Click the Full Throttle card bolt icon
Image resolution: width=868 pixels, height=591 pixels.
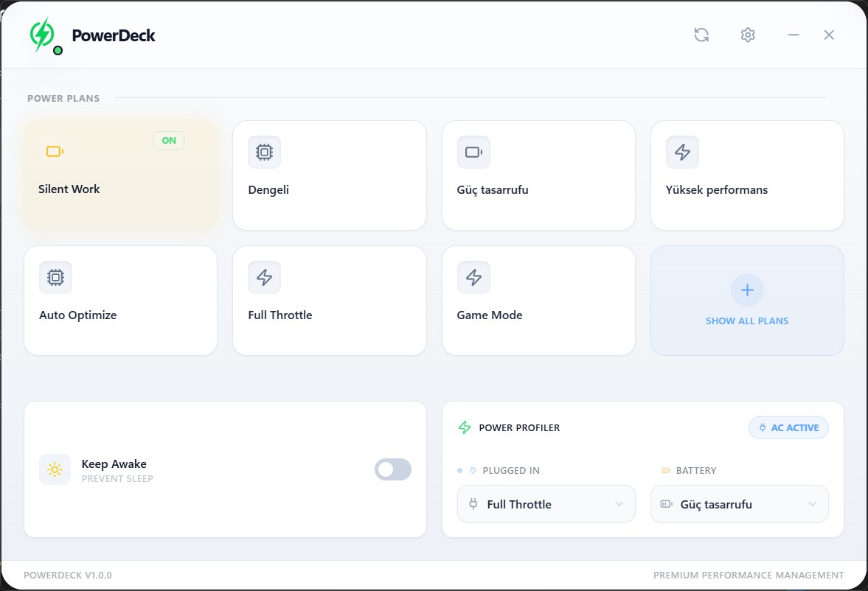click(264, 277)
